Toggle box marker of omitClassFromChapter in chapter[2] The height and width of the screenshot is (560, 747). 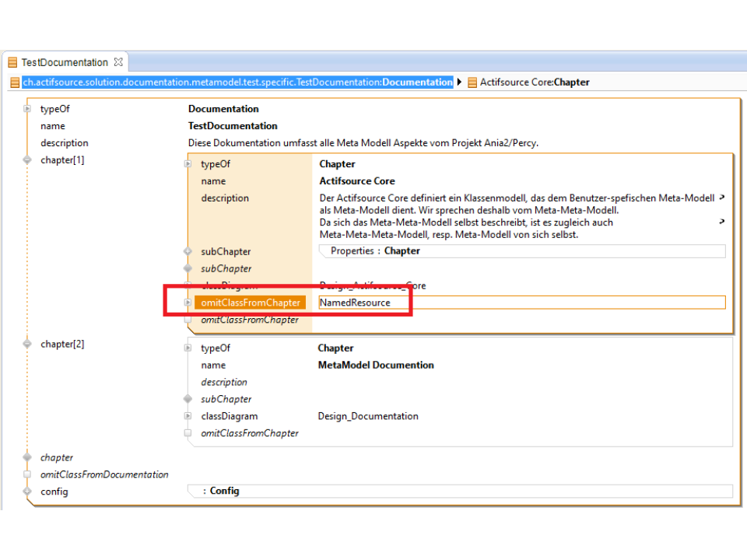pos(188,433)
